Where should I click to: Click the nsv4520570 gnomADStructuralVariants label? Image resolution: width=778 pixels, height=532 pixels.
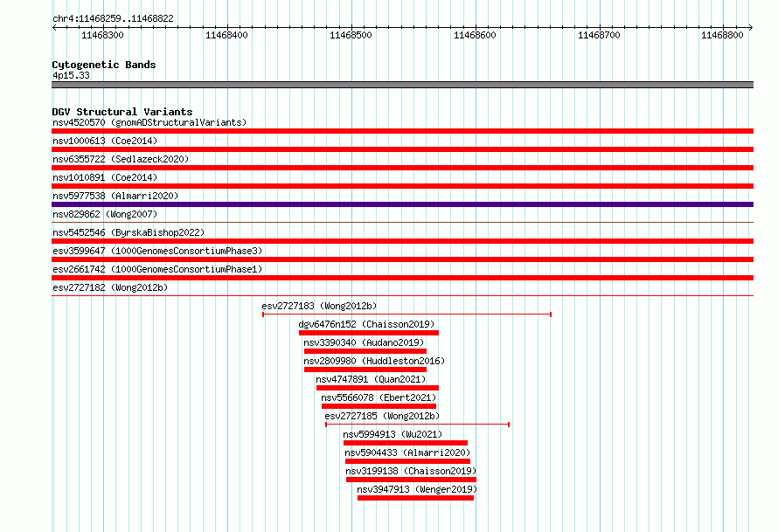(x=149, y=122)
